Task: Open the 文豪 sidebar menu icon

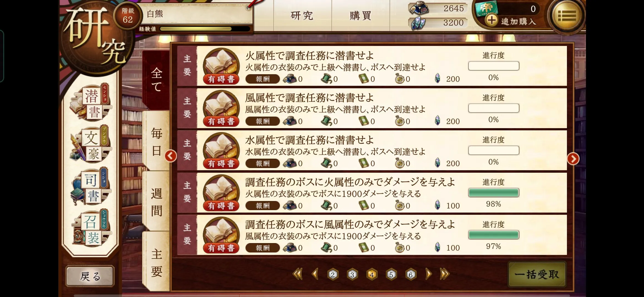Action: [x=91, y=144]
